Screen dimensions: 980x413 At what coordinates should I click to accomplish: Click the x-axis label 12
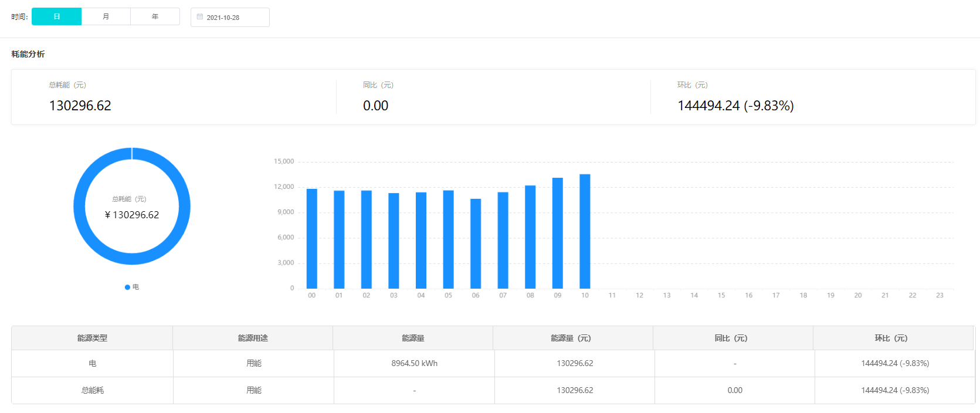639,295
